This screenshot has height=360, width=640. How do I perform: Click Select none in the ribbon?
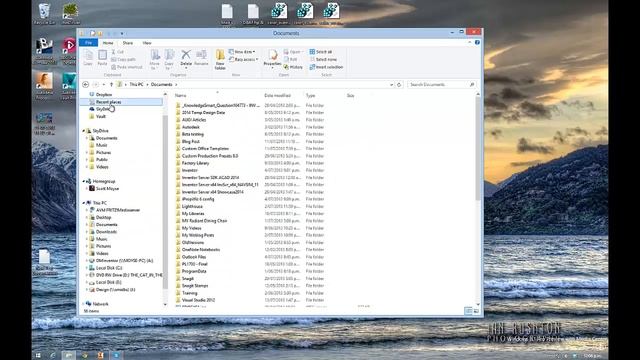click(x=323, y=59)
